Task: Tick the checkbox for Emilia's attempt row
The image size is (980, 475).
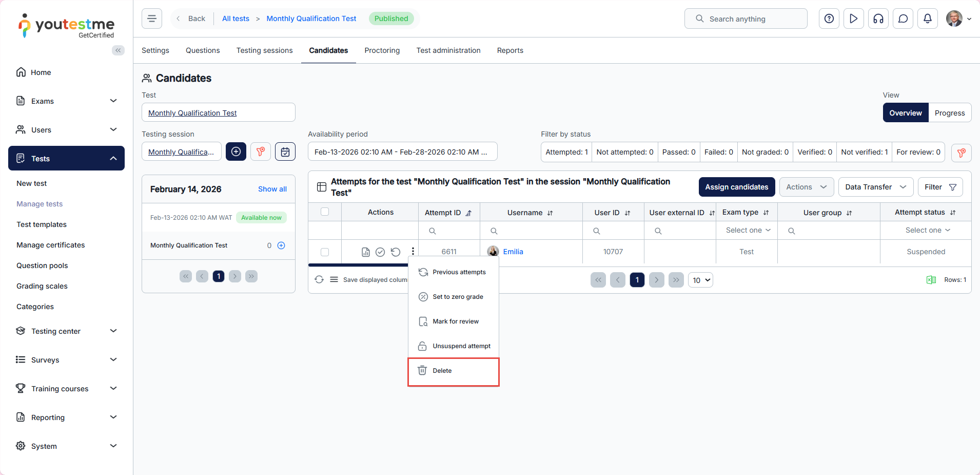Action: click(325, 252)
